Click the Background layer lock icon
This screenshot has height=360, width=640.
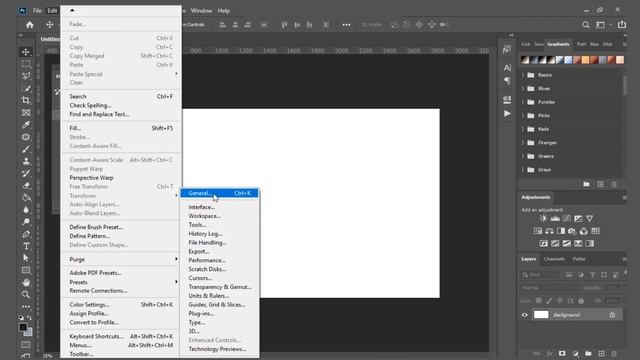[612, 315]
